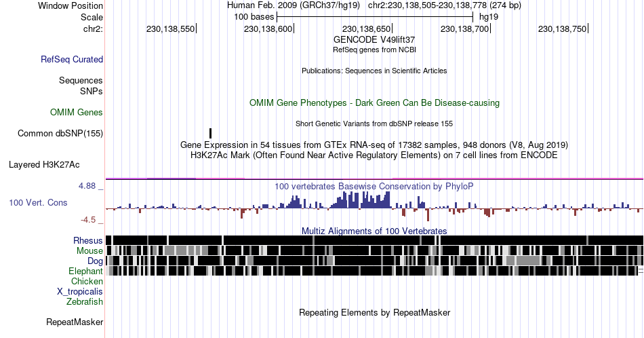Image resolution: width=644 pixels, height=338 pixels.
Task: Click the Rhesus black alignment bar
Action: tap(374, 240)
